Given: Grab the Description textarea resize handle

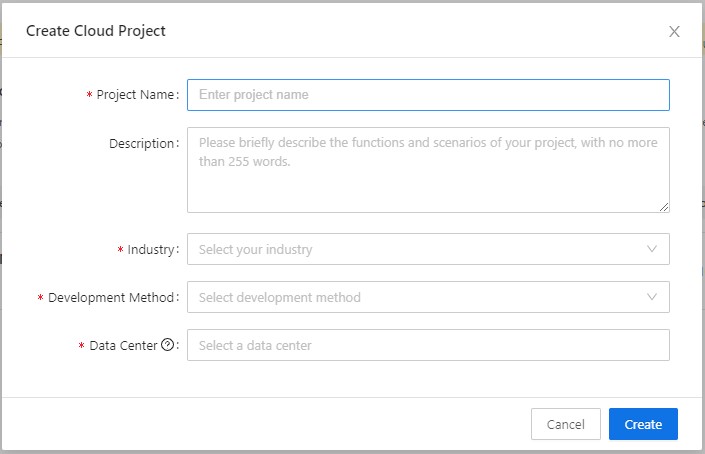Looking at the screenshot, I should (x=664, y=207).
